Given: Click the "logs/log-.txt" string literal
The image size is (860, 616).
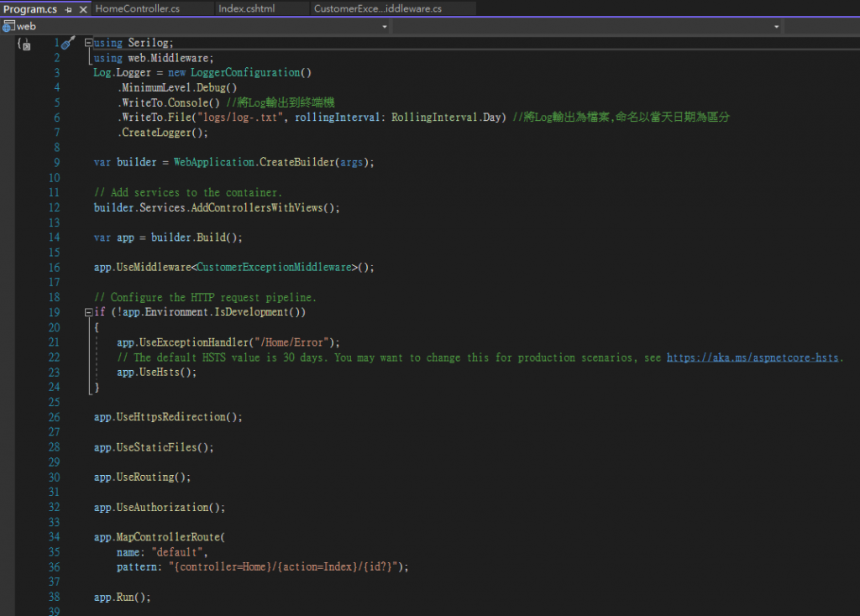Looking at the screenshot, I should click(x=241, y=117).
